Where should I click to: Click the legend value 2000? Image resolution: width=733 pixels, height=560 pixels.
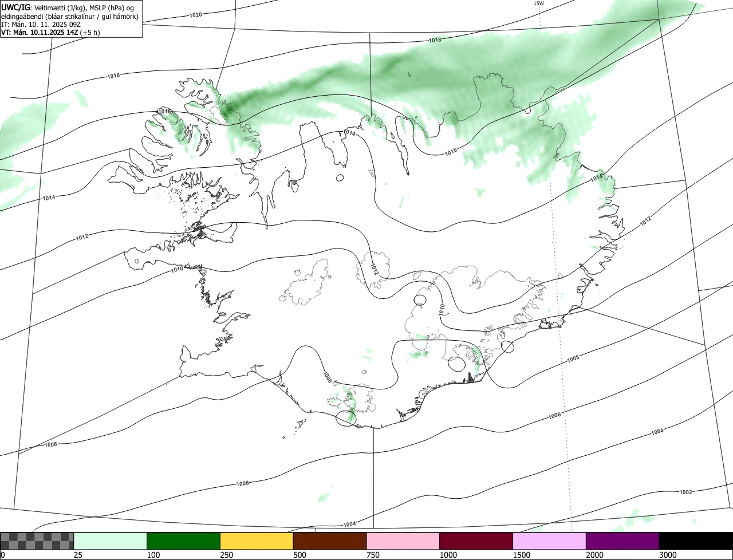point(595,555)
